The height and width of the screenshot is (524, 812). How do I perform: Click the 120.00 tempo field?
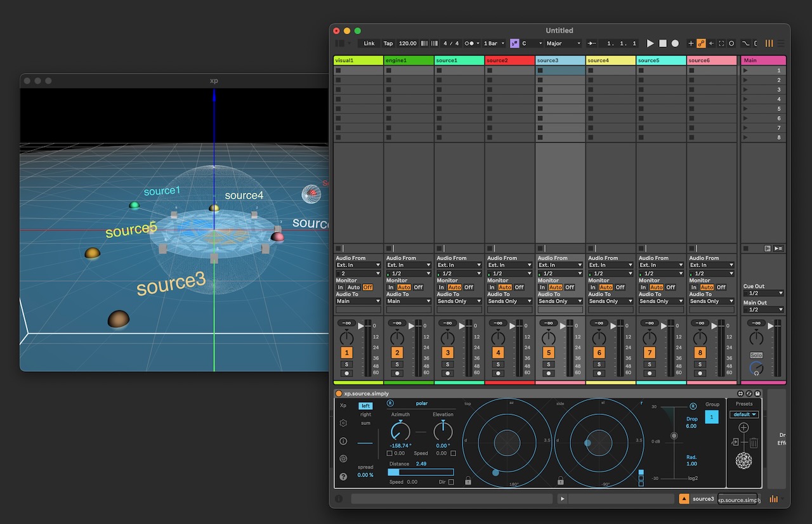pyautogui.click(x=408, y=43)
